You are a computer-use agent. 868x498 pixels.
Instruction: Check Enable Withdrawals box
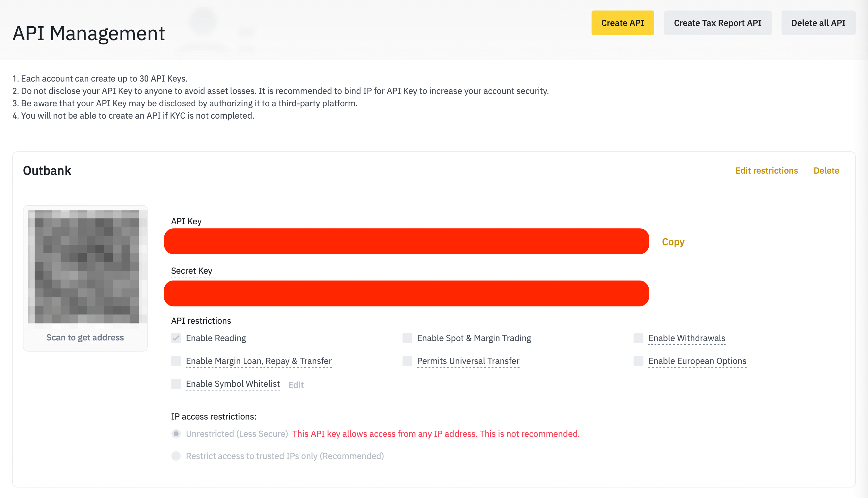[638, 338]
